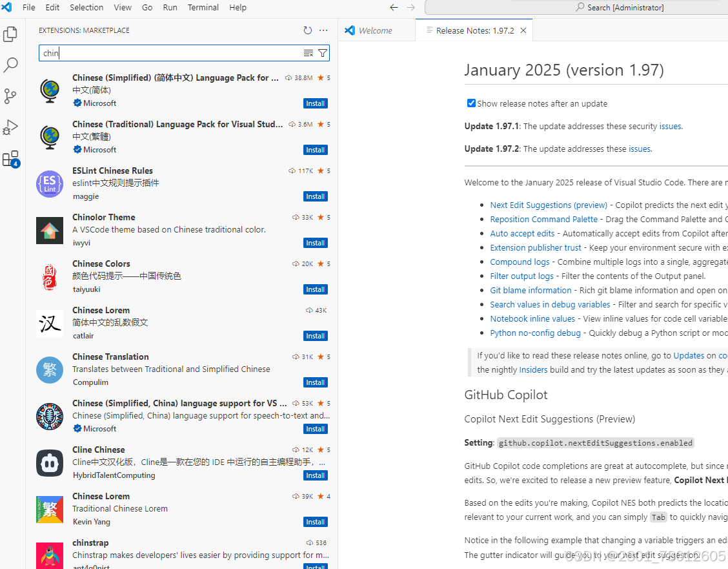
Task: Install catlair's Chinese Lorem extension
Action: coord(315,335)
